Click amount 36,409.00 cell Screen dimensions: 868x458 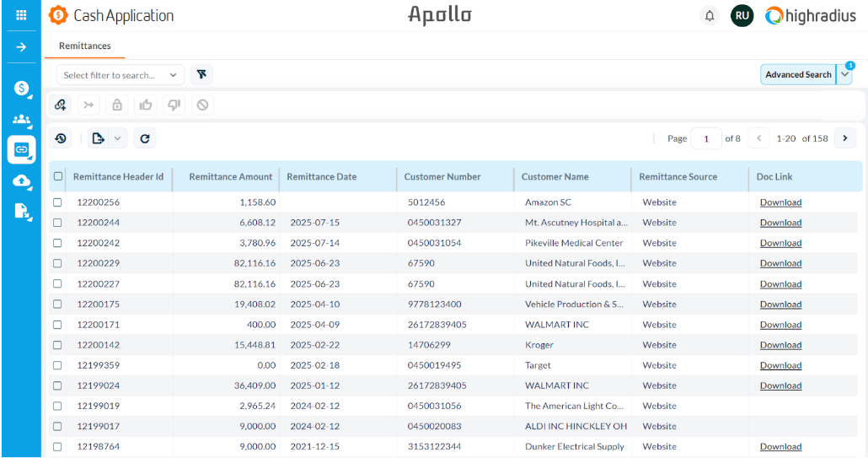pyautogui.click(x=255, y=385)
